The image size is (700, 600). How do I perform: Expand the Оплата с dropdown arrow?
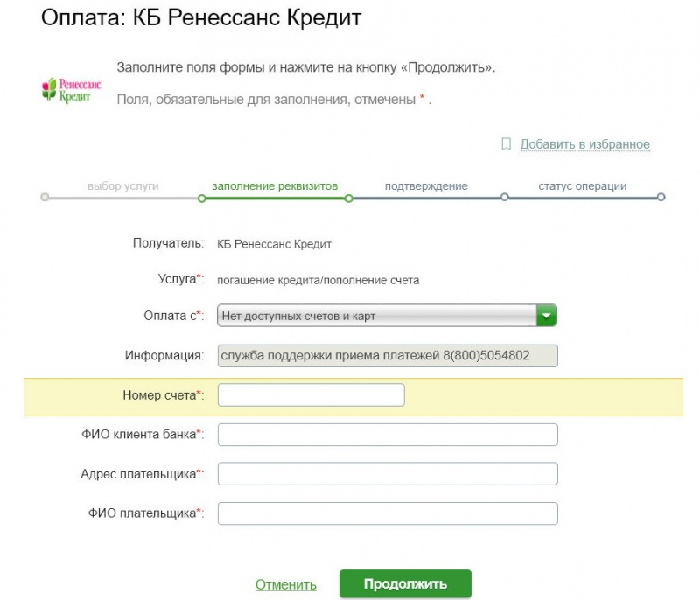pos(546,316)
